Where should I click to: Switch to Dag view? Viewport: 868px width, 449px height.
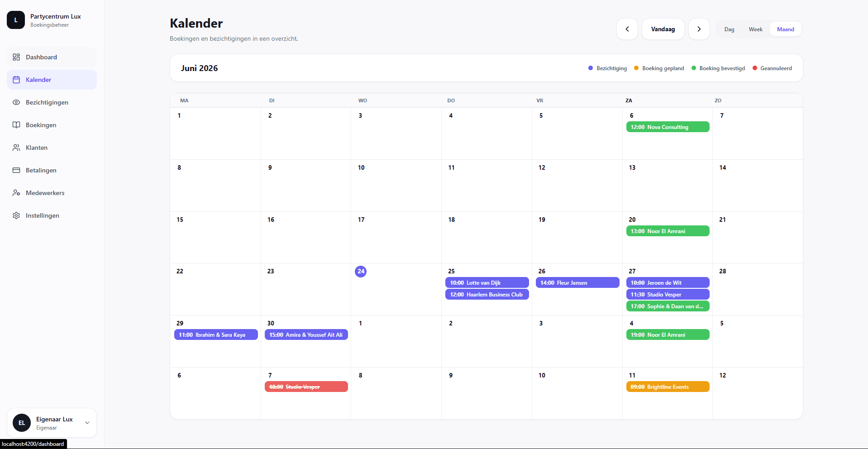[x=729, y=29]
